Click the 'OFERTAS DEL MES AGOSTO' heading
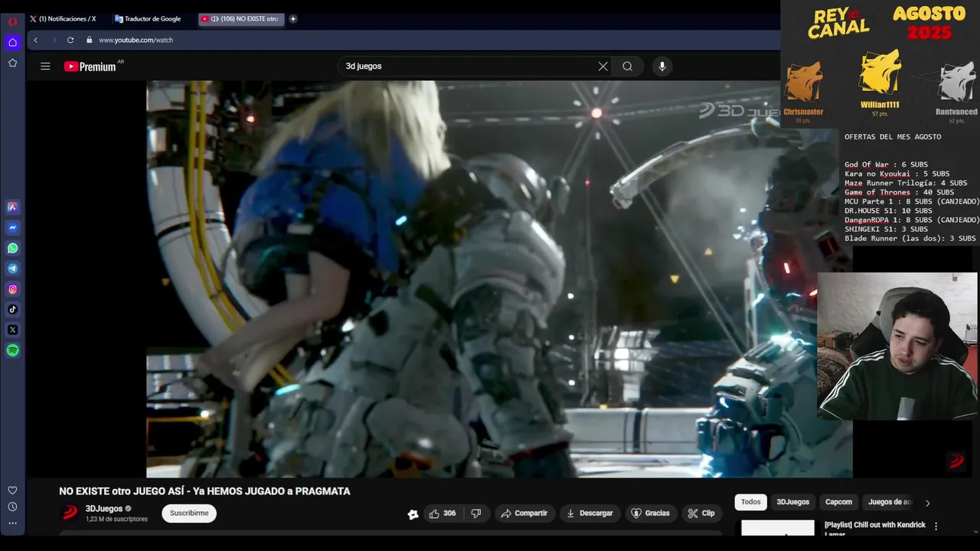 [x=893, y=137]
